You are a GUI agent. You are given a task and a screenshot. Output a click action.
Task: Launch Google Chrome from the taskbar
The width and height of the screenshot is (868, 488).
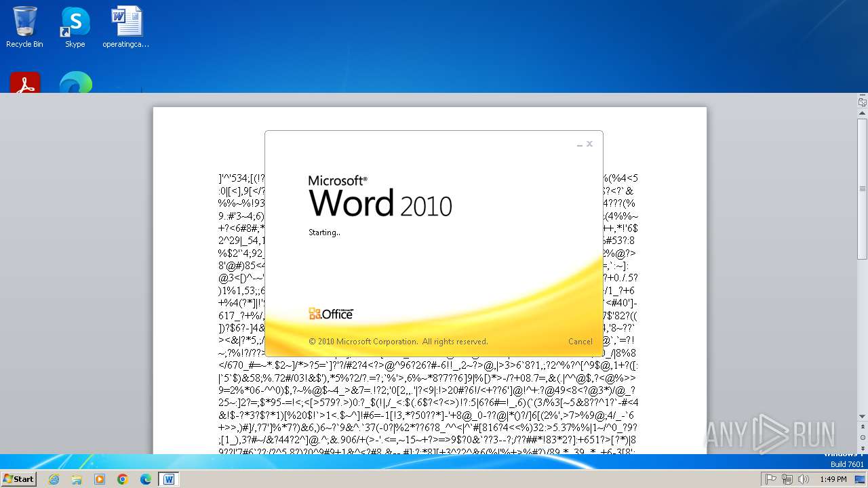[x=123, y=479]
